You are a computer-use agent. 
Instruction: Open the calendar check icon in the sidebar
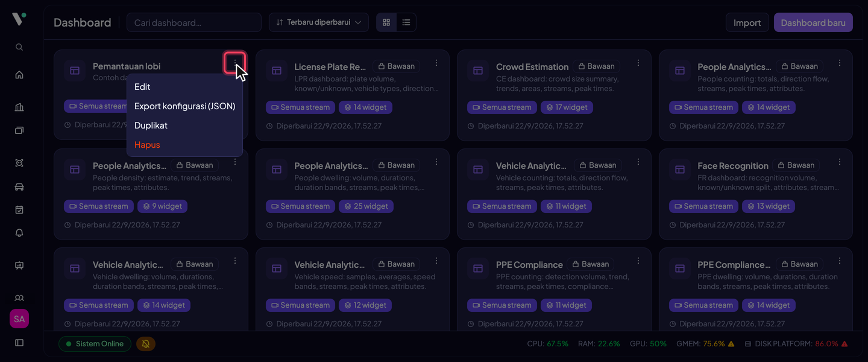19,210
